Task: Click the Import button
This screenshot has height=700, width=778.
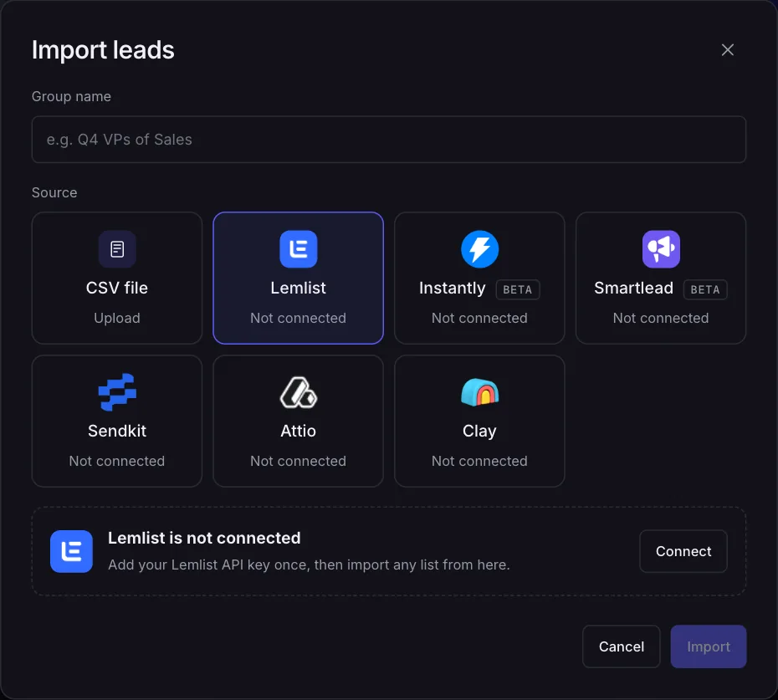Action: pyautogui.click(x=709, y=646)
